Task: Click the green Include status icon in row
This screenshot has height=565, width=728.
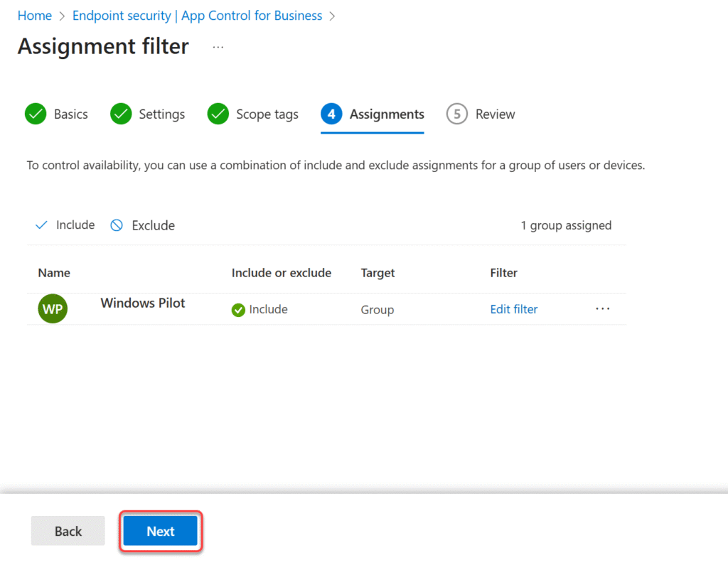Action: point(238,310)
